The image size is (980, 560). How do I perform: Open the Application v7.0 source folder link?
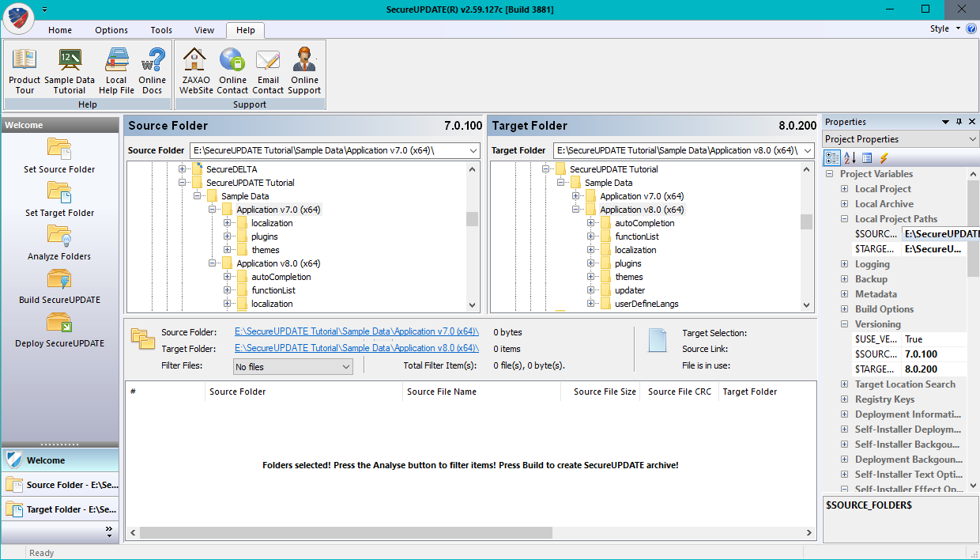[x=356, y=331]
